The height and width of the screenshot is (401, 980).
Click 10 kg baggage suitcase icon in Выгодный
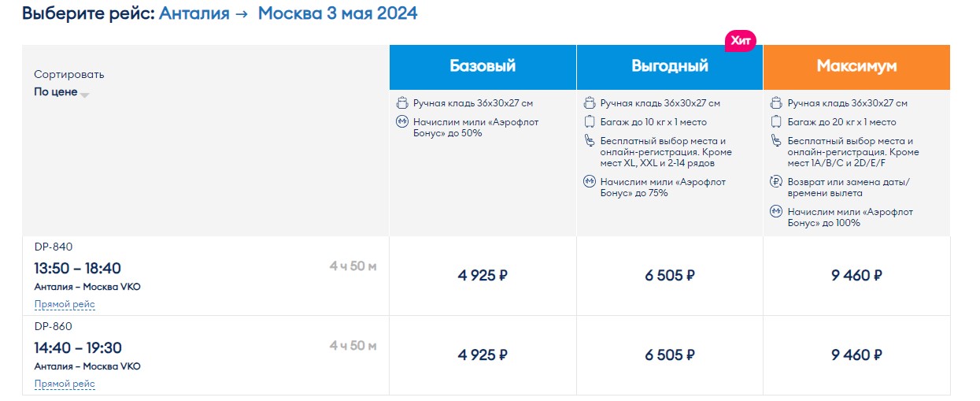pos(589,122)
